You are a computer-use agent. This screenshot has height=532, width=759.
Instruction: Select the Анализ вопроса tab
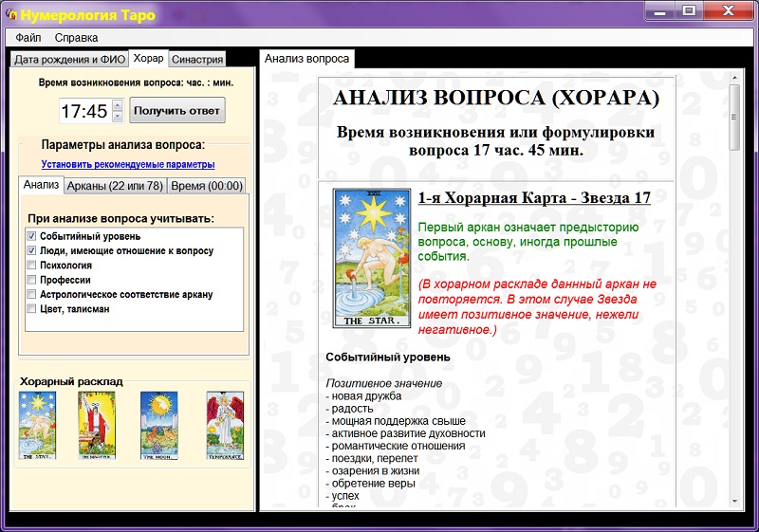click(x=306, y=59)
